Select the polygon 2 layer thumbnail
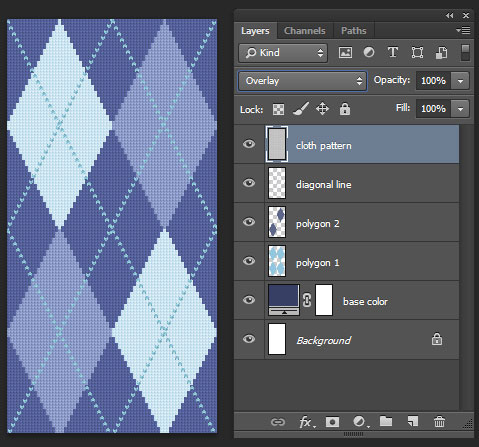Viewport: 479px width, 447px height. click(277, 222)
